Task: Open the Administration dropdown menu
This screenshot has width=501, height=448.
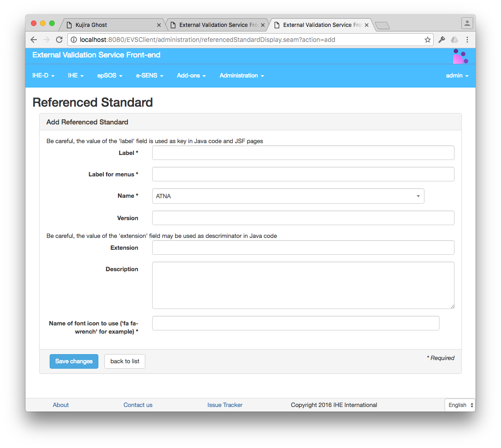Action: tap(241, 76)
